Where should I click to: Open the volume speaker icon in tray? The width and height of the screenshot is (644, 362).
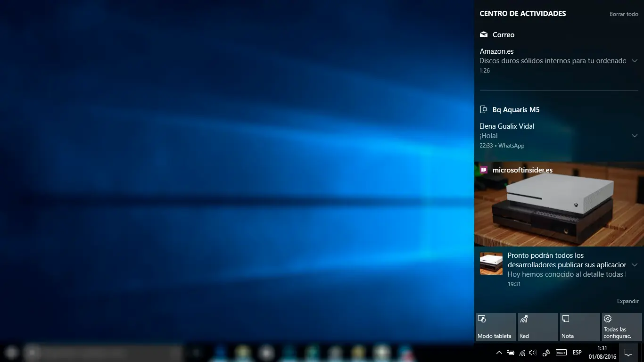tap(533, 352)
